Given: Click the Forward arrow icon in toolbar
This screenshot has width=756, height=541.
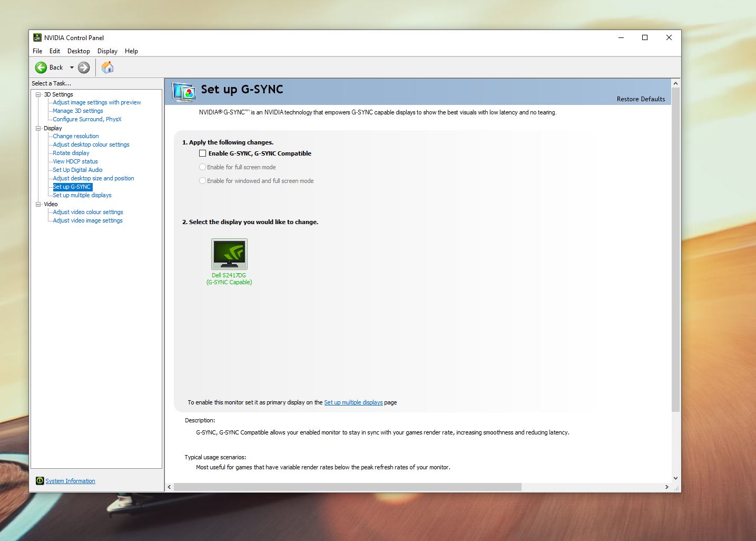Looking at the screenshot, I should click(84, 67).
